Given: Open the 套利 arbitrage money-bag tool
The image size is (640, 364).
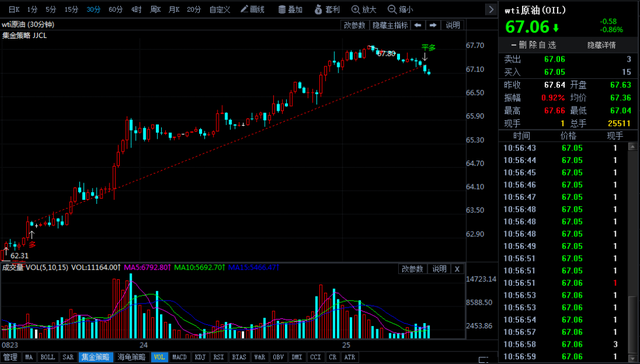Looking at the screenshot, I should (327, 9).
